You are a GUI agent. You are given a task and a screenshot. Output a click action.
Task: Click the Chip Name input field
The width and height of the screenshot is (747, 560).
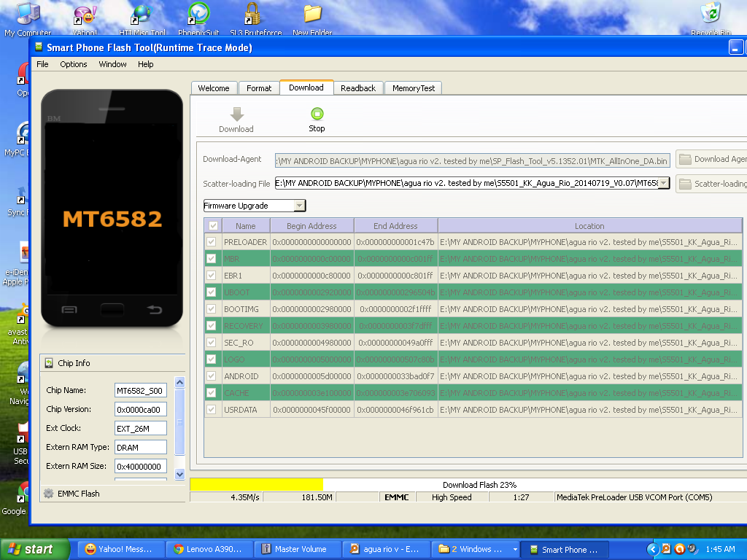click(x=141, y=391)
